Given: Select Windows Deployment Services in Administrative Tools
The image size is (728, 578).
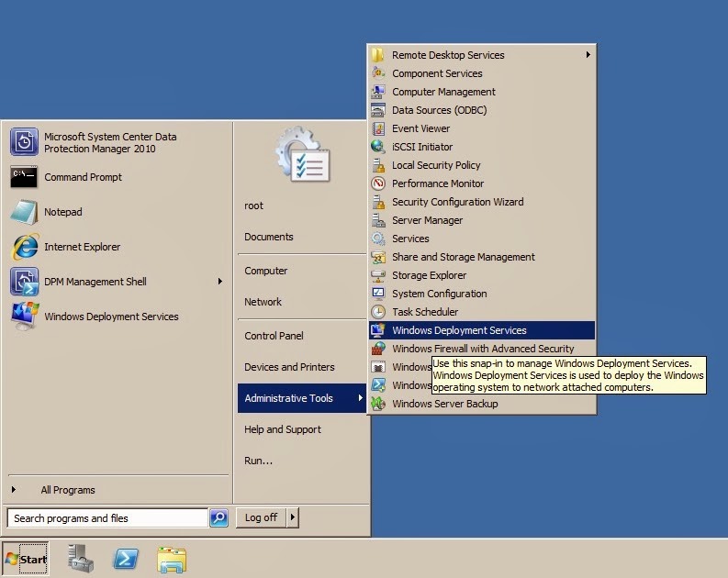Looking at the screenshot, I should pos(481,330).
